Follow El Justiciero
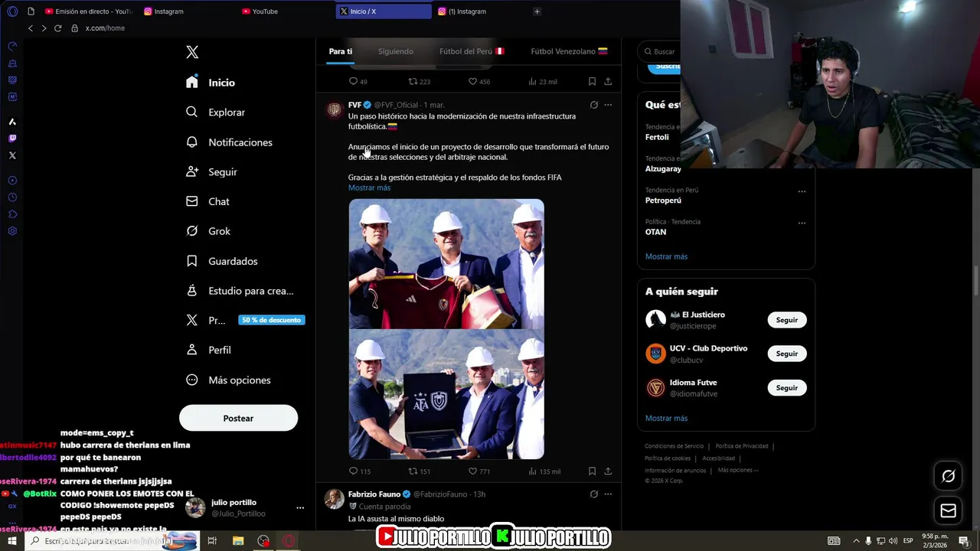The height and width of the screenshot is (551, 980). (787, 320)
